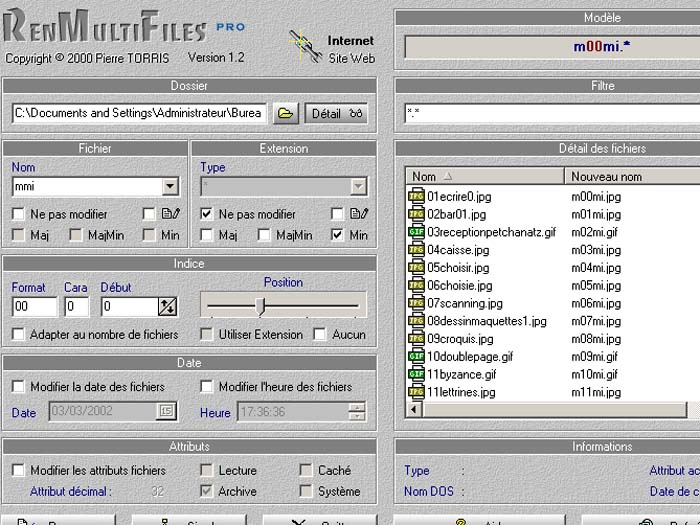The image size is (700, 525).
Task: Select the 01ecrire0.jpg file name
Action: tap(459, 196)
